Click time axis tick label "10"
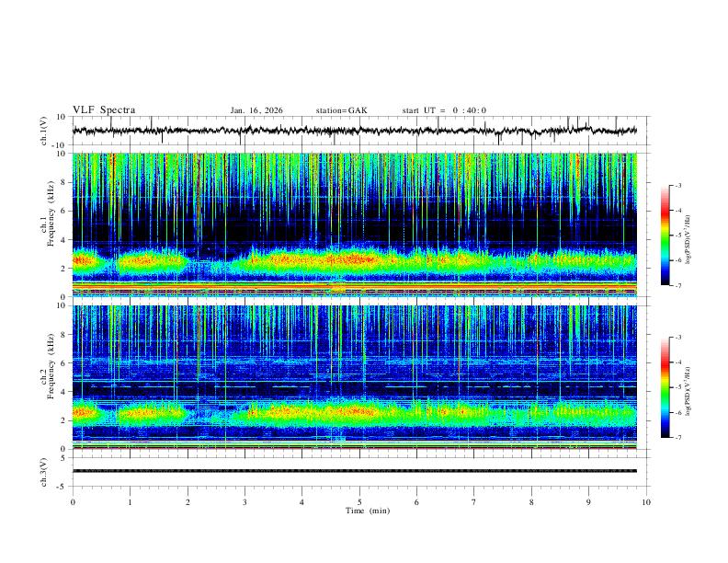Image resolution: width=728 pixels, height=563 pixels. click(x=646, y=502)
